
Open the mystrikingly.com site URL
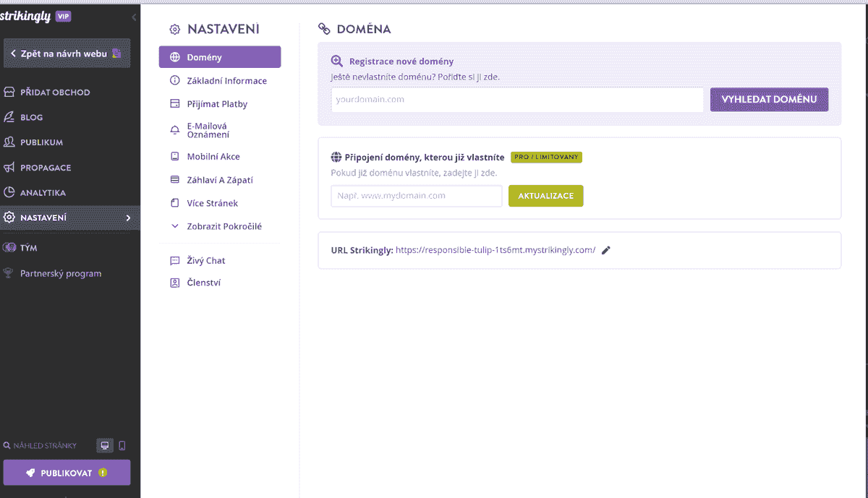point(495,250)
